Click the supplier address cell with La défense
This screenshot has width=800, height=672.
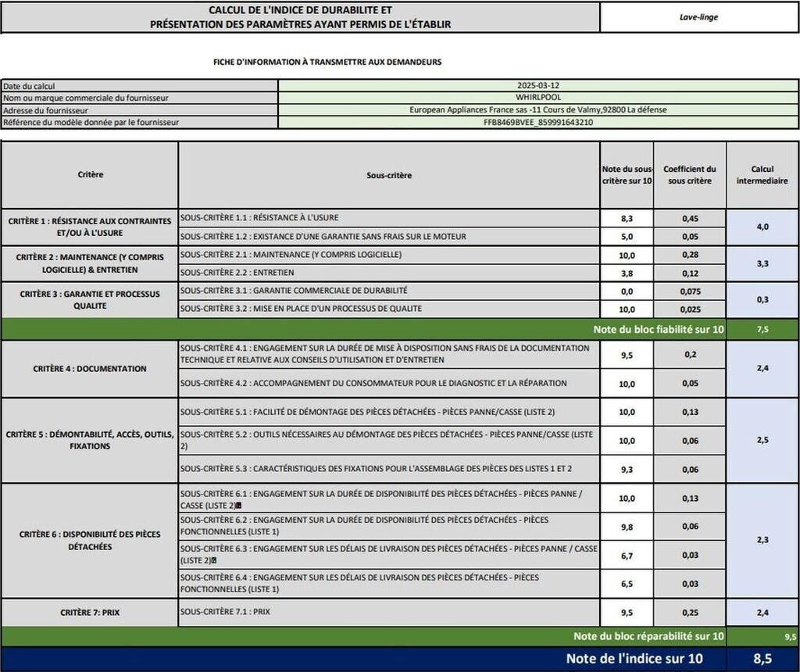[538, 110]
